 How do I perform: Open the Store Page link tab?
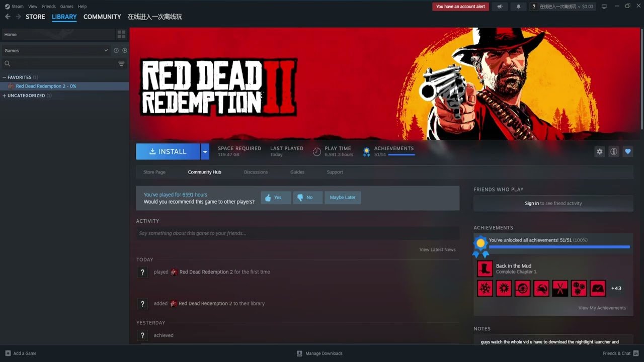154,172
